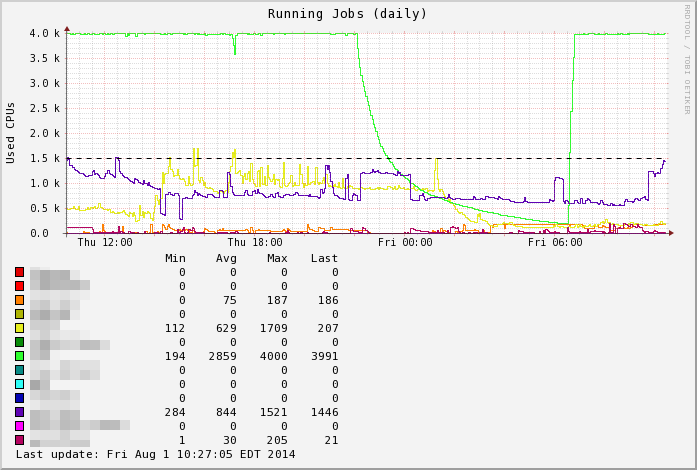Screen dimensions: 697x470
Task: Select the '1.0 k' y-axis label
Action: pos(45,183)
